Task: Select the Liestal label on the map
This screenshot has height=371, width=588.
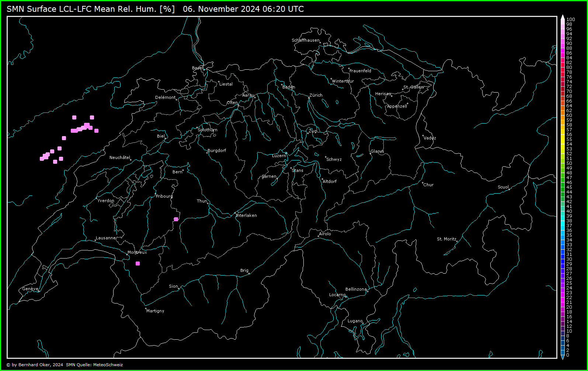Action: tap(226, 84)
